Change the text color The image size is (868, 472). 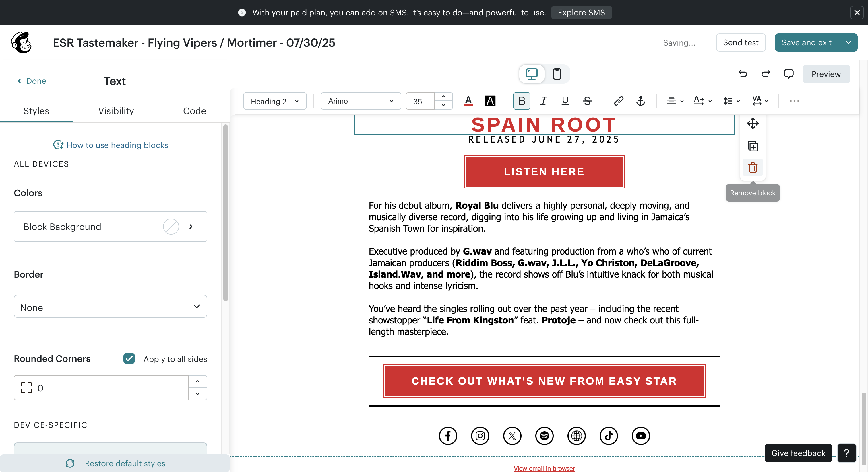tap(468, 101)
